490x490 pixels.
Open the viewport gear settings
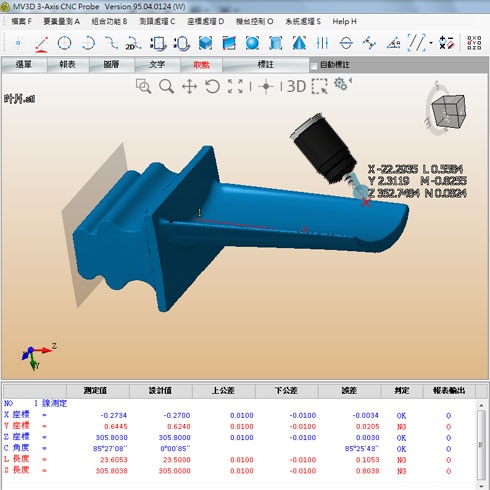(x=342, y=84)
